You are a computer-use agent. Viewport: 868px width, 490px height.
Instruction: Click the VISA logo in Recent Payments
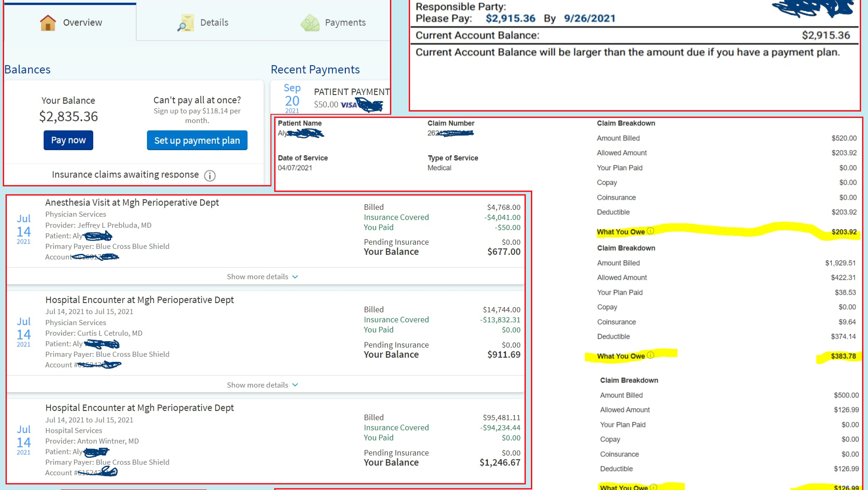(x=349, y=105)
